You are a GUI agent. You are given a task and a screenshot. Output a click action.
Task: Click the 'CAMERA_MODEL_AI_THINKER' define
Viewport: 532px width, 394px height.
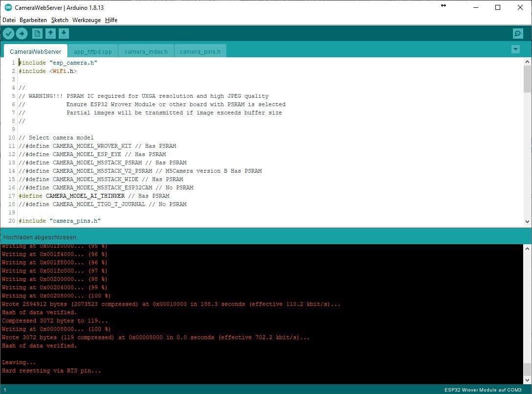pyautogui.click(x=85, y=196)
